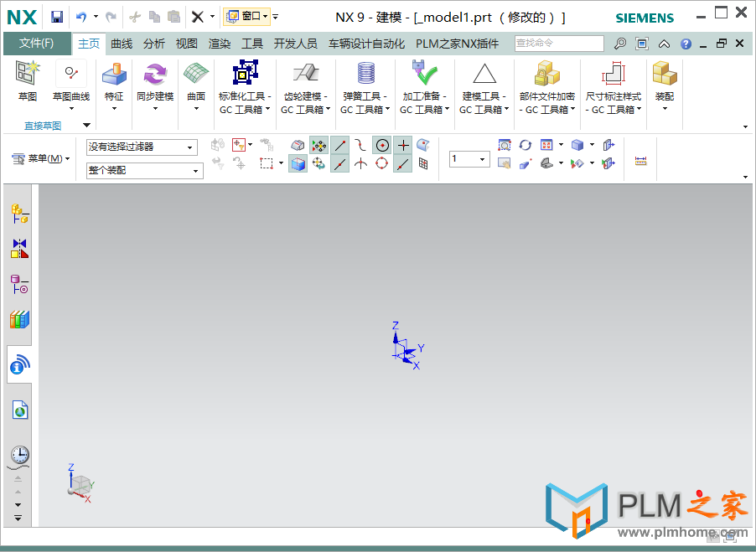Click the Redo arrow icon
This screenshot has width=756, height=552.
[111, 18]
